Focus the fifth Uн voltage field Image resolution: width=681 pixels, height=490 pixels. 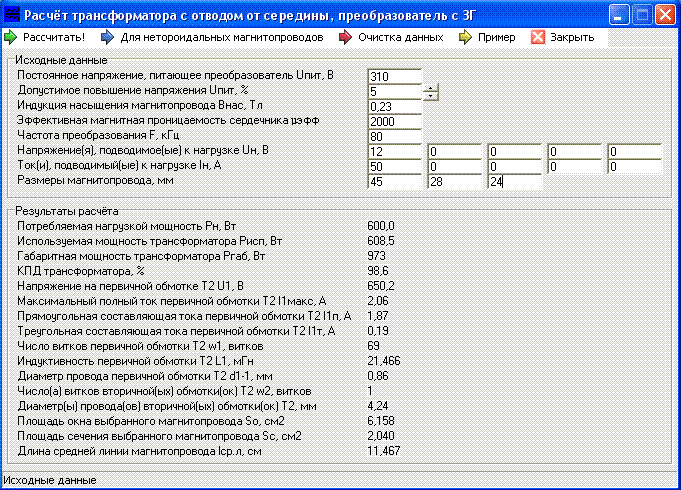click(634, 152)
